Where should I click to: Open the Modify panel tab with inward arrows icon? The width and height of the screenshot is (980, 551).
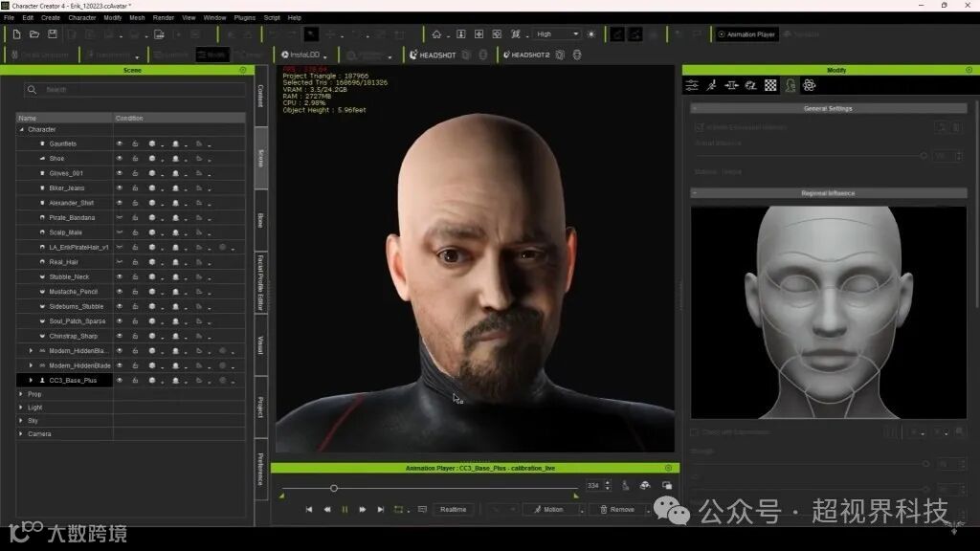(x=731, y=85)
